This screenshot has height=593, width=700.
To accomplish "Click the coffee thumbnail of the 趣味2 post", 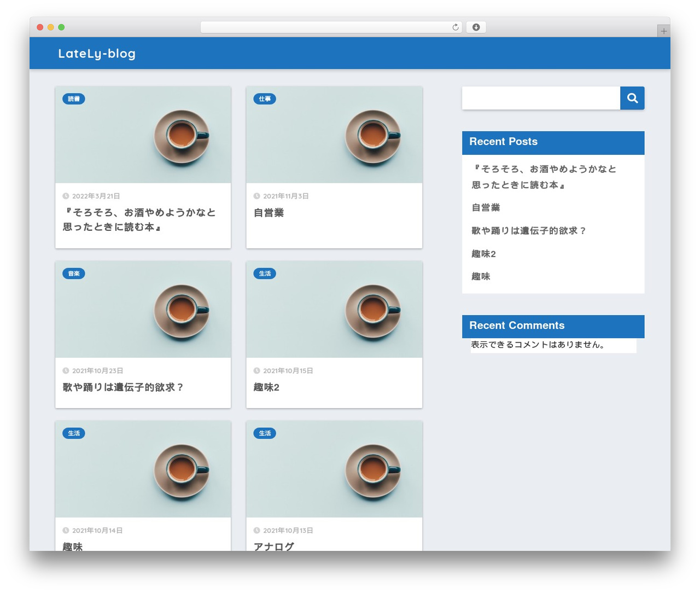I will point(334,309).
